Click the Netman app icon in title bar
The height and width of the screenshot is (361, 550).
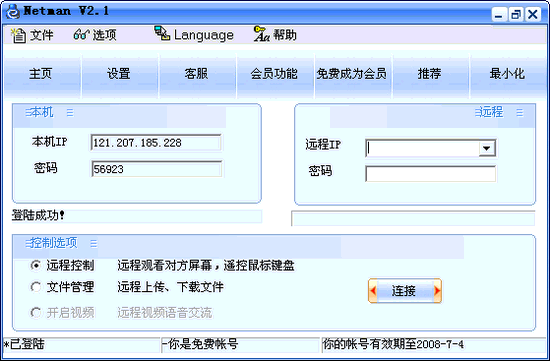tap(13, 11)
